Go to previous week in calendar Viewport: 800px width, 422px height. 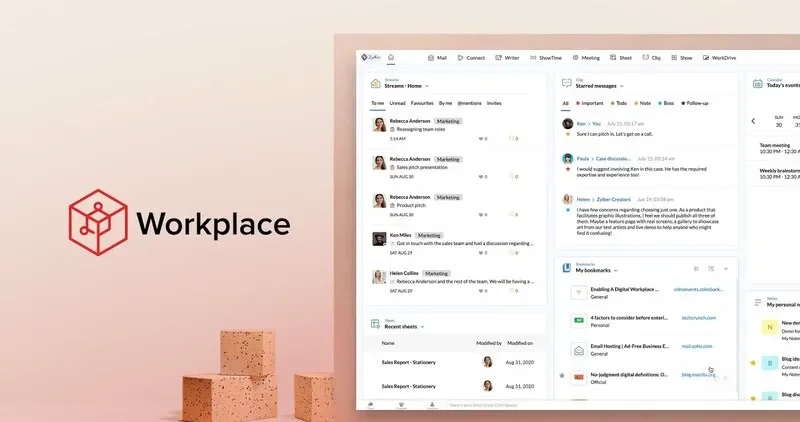pyautogui.click(x=753, y=121)
